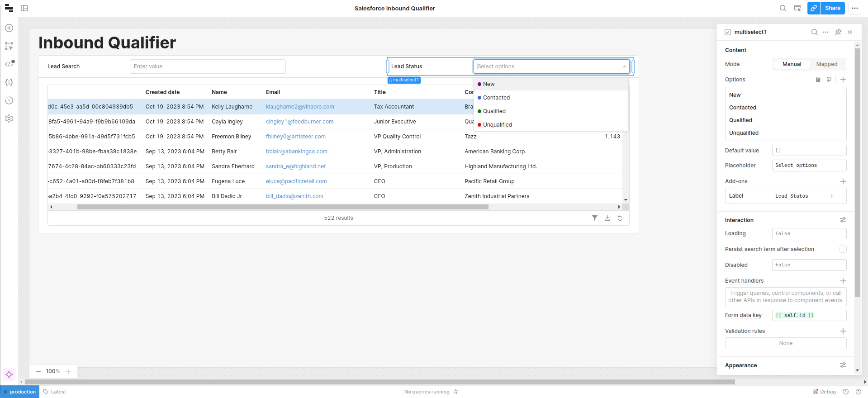
Task: Switch options Mode to Mapped
Action: coord(827,64)
